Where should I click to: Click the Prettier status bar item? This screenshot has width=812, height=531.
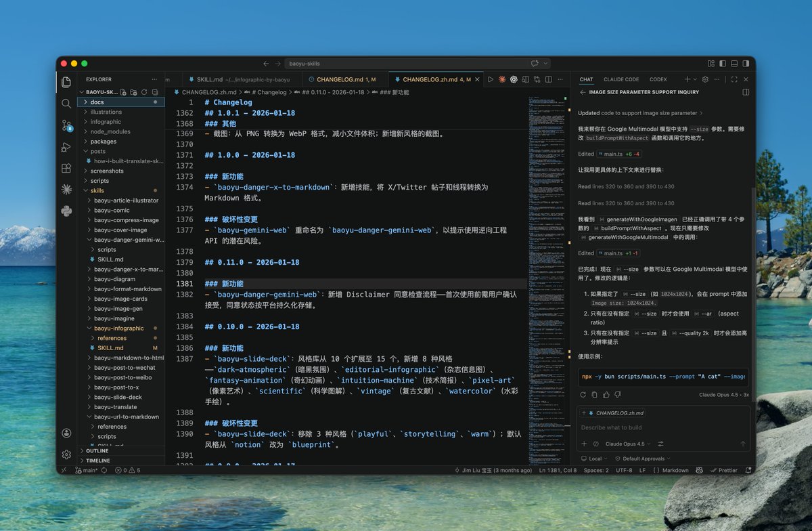724,470
